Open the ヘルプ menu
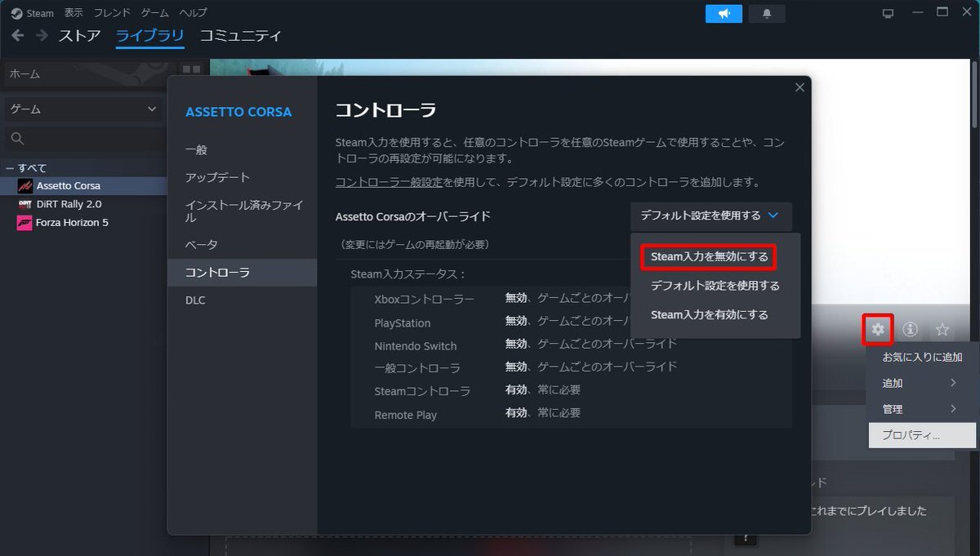Screen dimensions: 980x556 click(193, 13)
